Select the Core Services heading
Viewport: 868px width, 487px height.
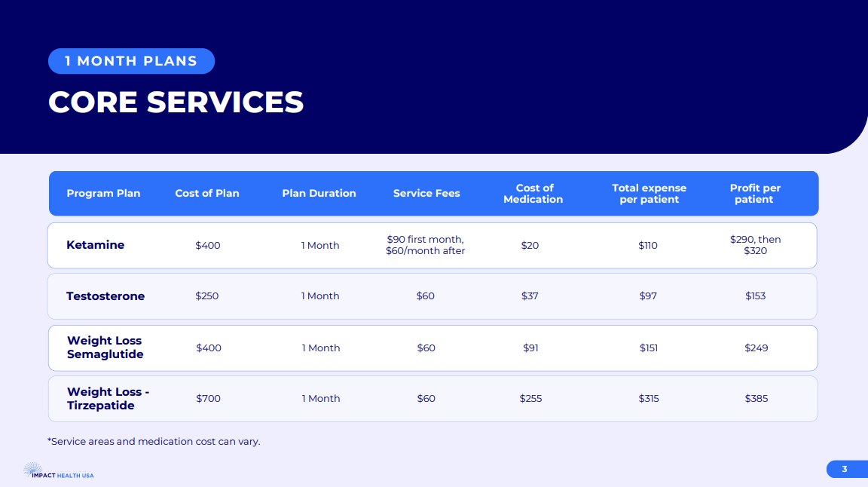tap(176, 102)
